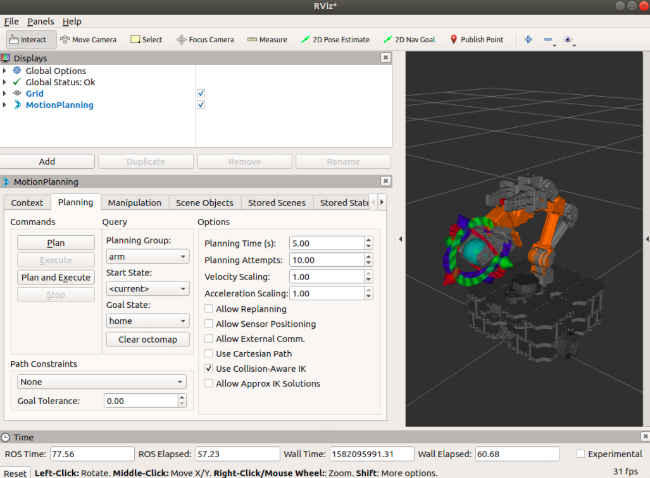Click the minus remove-tool icon
Screen dimensions: 650x478
point(548,39)
